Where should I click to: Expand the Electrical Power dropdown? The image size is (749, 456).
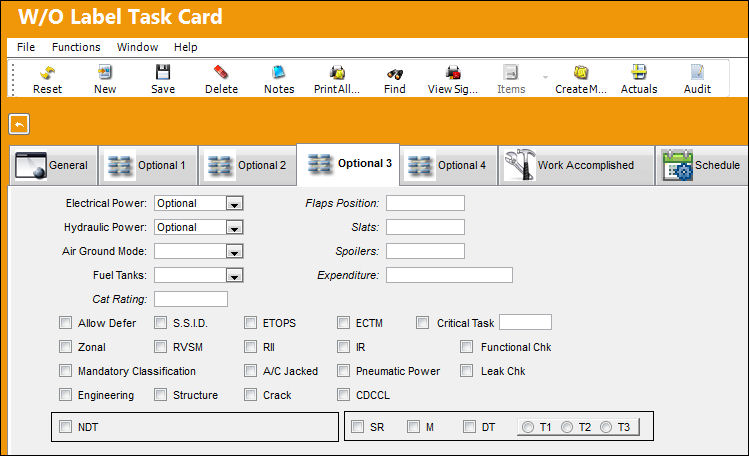234,203
